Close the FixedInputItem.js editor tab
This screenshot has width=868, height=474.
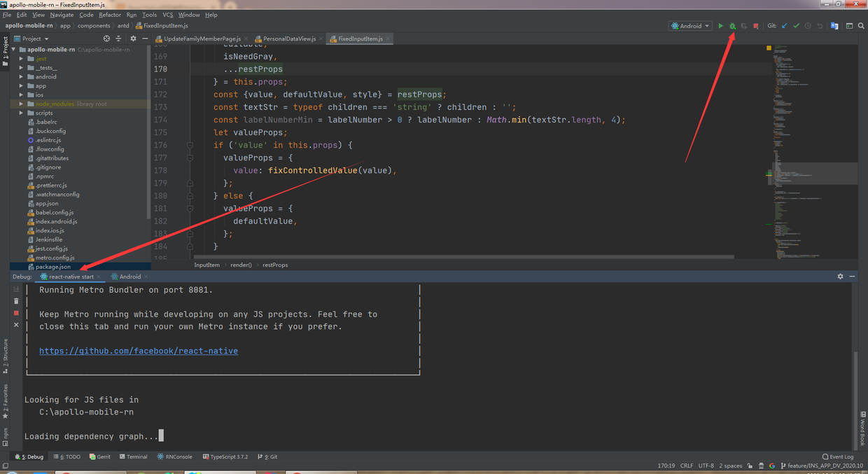(388, 39)
